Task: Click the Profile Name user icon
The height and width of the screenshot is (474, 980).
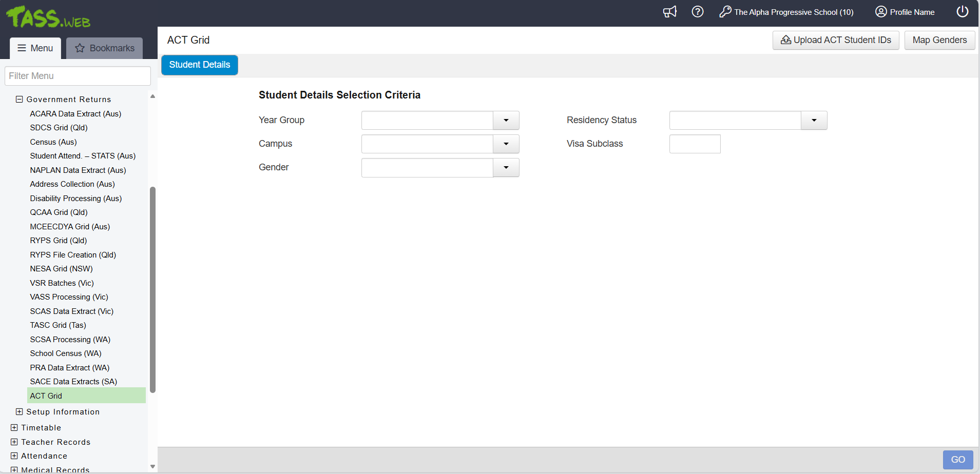Action: pos(881,12)
